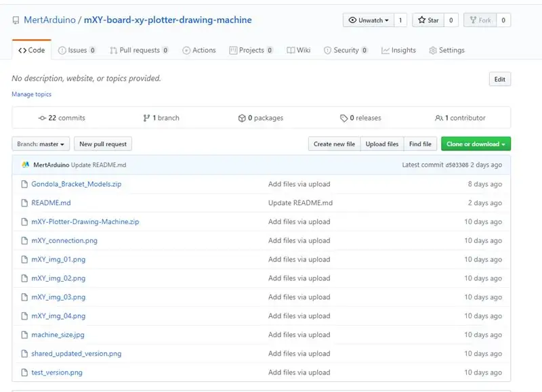Open Gondola_Bracket_Models.zip file
Screen dimensions: 542x392
[77, 184]
